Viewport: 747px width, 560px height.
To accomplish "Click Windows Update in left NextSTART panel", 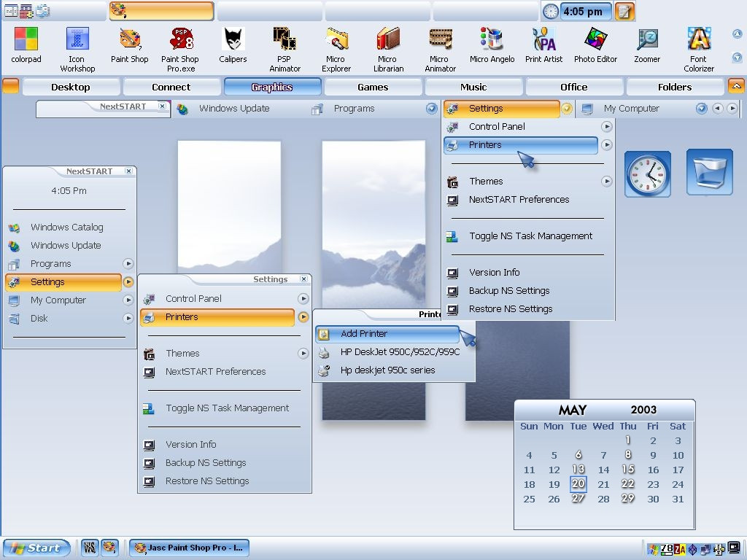I will [66, 245].
